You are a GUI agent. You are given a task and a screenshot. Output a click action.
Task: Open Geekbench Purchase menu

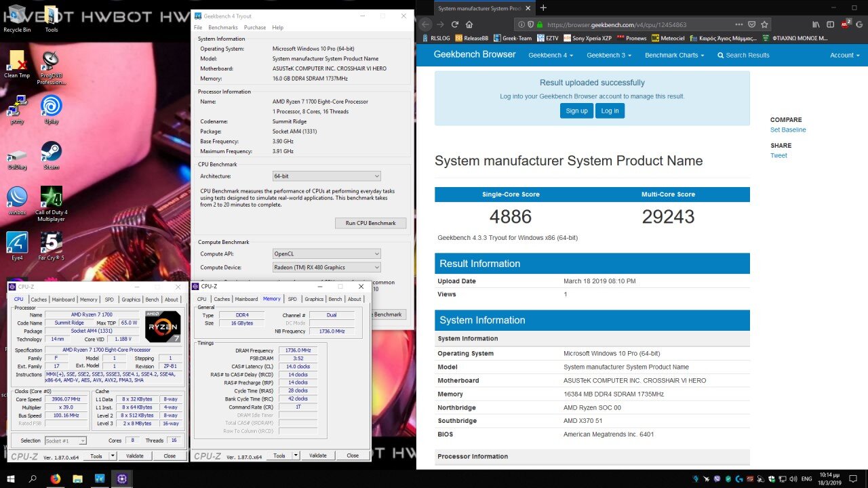[x=255, y=28]
